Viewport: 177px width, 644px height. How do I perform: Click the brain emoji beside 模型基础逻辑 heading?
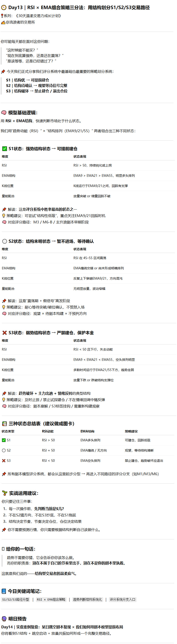tap(4, 113)
